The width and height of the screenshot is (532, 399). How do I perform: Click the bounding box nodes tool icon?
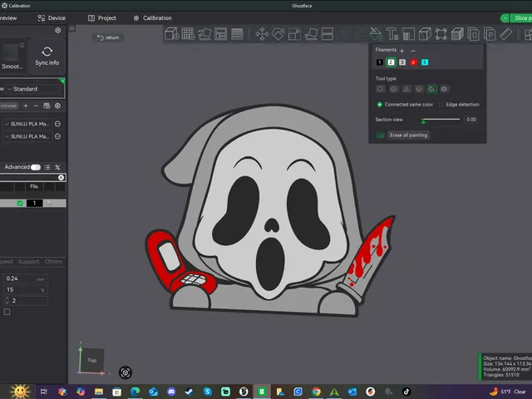point(441,34)
